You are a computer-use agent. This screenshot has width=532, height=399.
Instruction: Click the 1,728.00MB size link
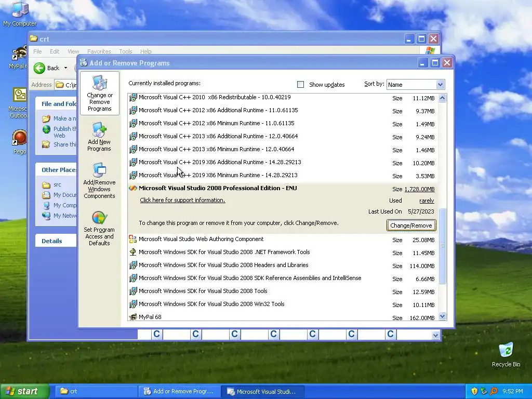click(x=419, y=189)
